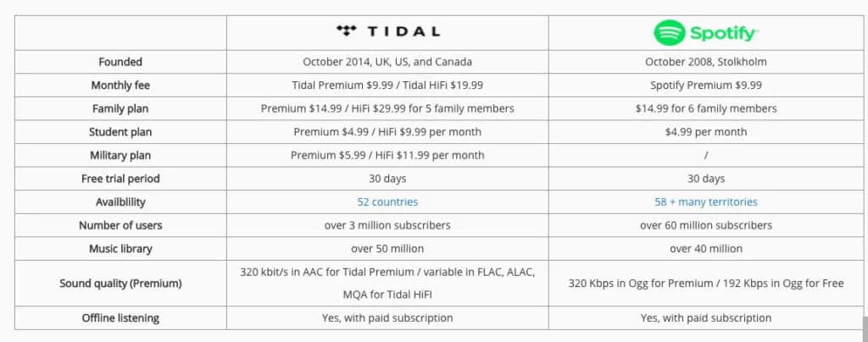
Task: Click Tidal's "October 2014, UK, US, and Canada" cell
Action: 387,62
